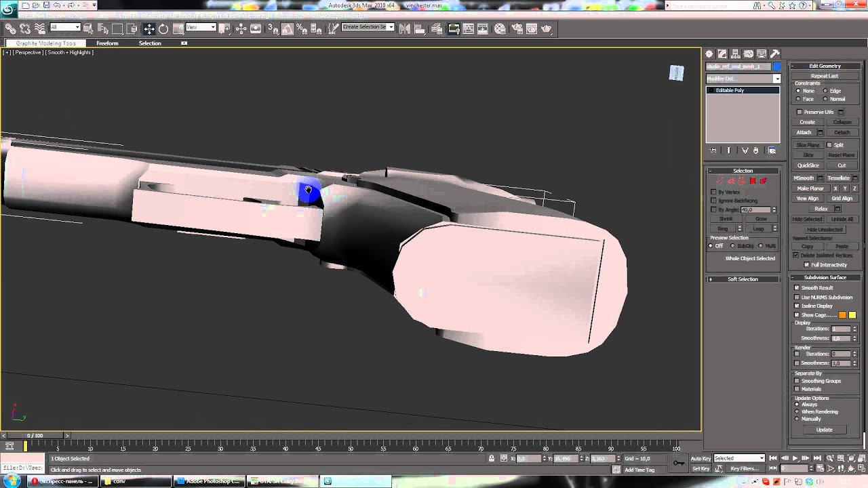
Task: Select the Manually update option
Action: [x=797, y=419]
